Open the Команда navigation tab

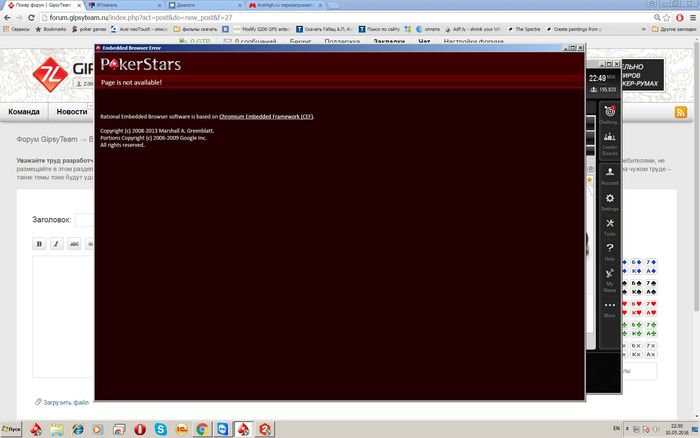click(24, 112)
